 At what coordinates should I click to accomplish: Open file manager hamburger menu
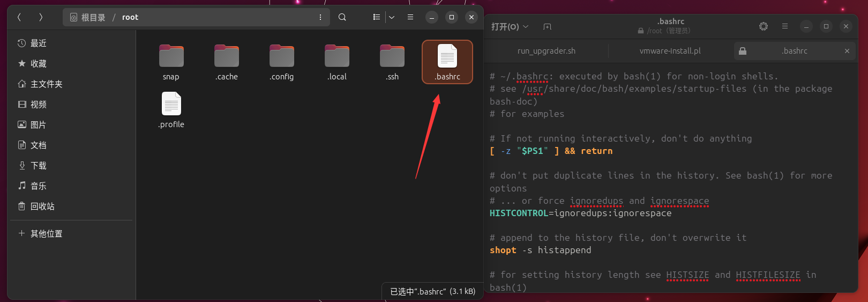410,17
